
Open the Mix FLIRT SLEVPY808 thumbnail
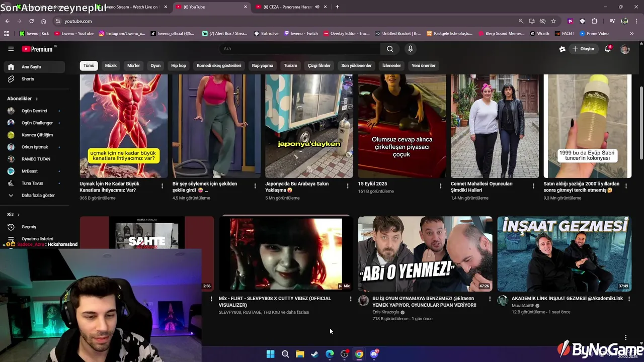[x=286, y=254]
